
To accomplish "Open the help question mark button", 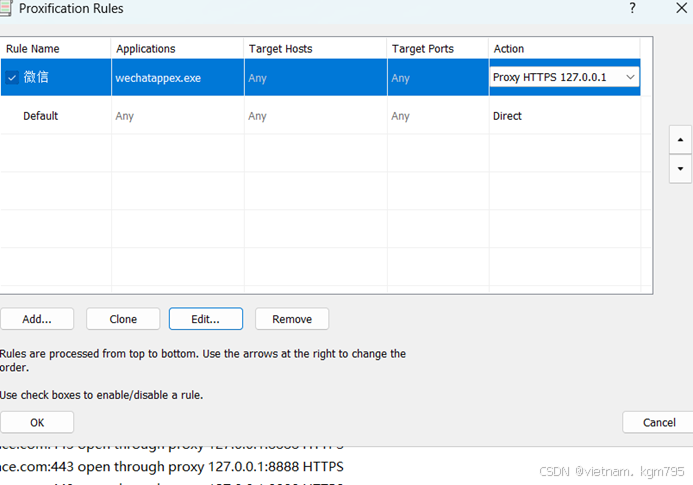I will pyautogui.click(x=632, y=8).
